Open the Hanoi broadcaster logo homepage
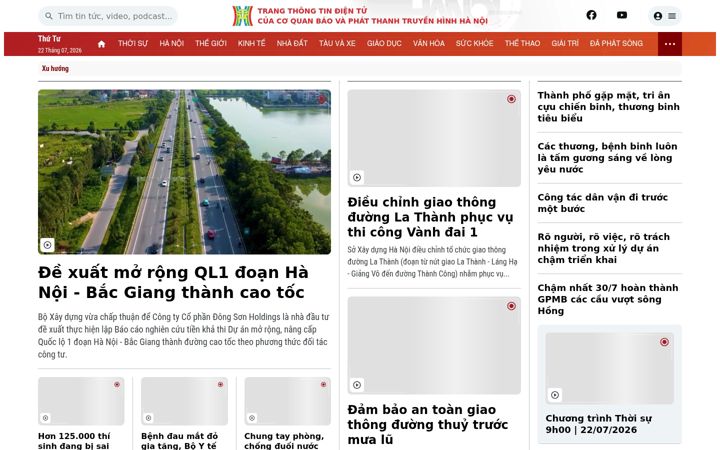The image size is (720, 450). pos(360,16)
